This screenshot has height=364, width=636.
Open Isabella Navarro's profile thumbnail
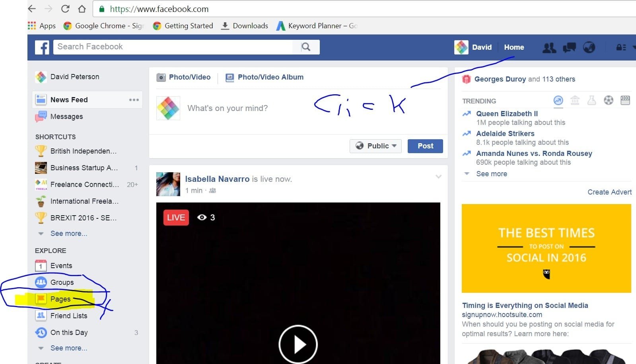point(168,184)
